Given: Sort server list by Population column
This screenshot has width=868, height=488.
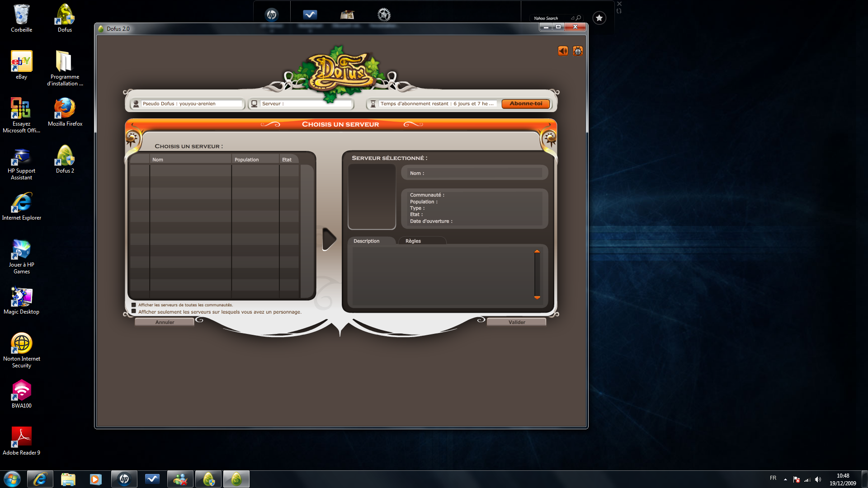Looking at the screenshot, I should point(255,160).
